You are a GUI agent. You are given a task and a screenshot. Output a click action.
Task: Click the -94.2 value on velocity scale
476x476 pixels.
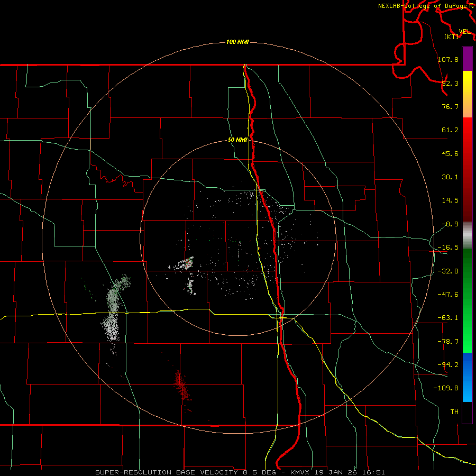pyautogui.click(x=448, y=364)
